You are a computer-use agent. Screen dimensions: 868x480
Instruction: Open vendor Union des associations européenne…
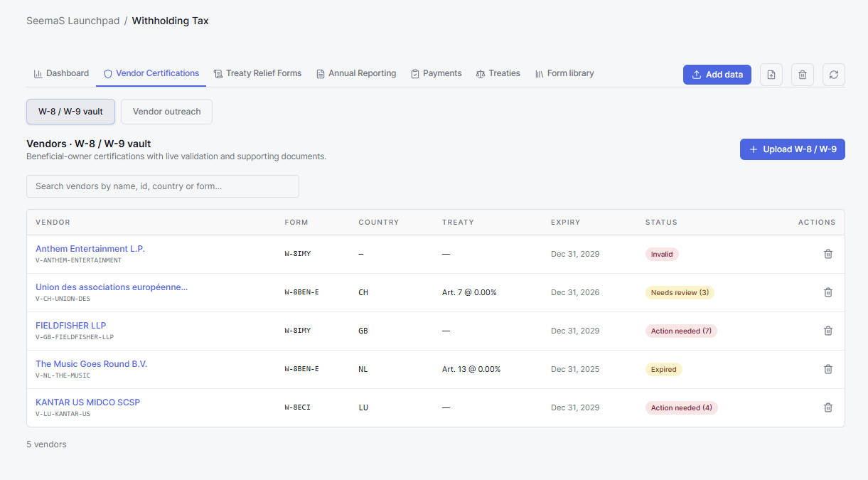(112, 287)
